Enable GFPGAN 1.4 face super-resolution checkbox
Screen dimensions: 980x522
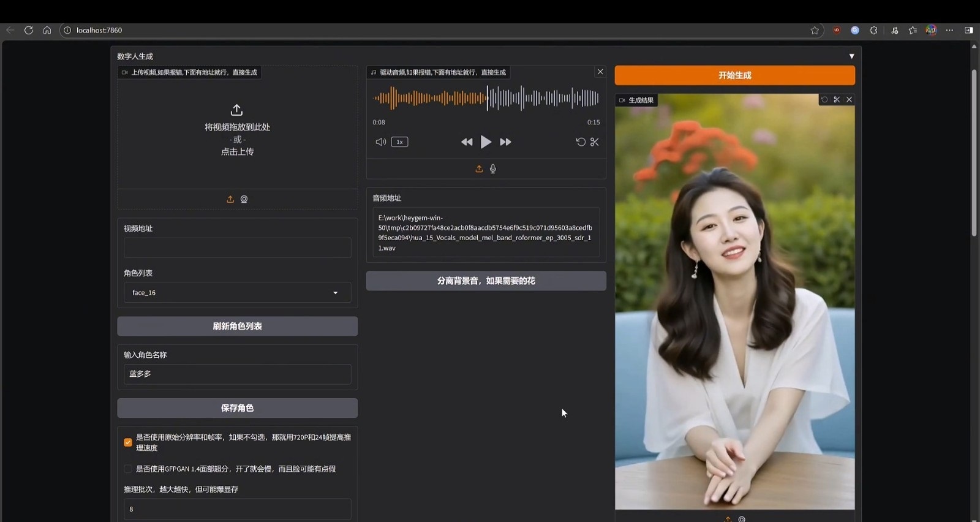coord(128,469)
